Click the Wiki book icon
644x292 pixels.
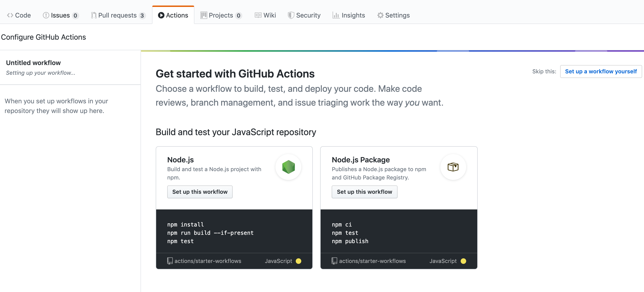pos(258,15)
